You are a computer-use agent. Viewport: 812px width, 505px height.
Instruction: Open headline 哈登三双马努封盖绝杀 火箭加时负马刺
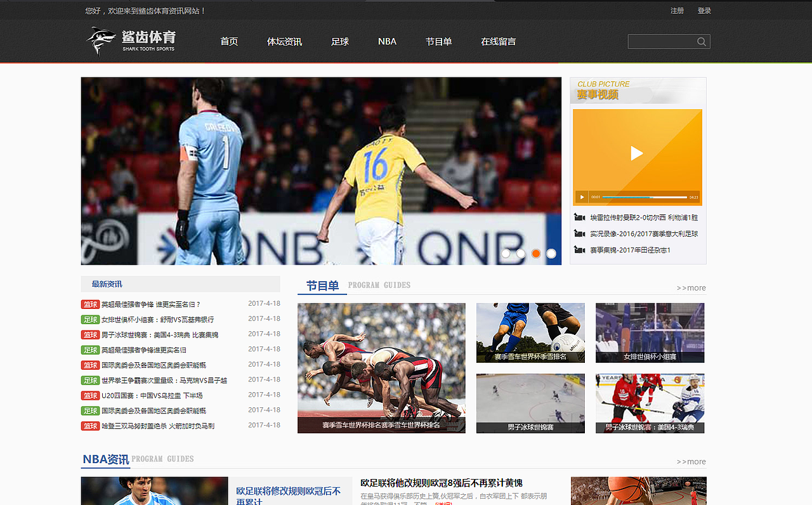coord(158,426)
